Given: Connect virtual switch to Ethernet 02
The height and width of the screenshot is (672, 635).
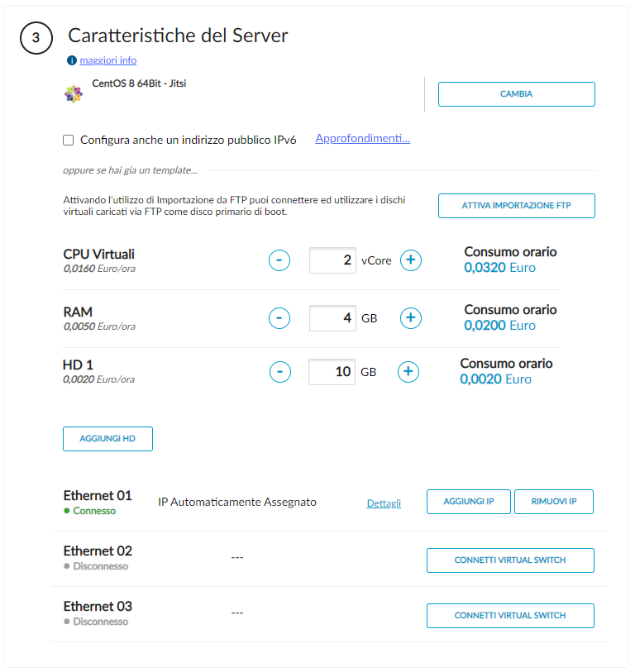Looking at the screenshot, I should tap(510, 560).
